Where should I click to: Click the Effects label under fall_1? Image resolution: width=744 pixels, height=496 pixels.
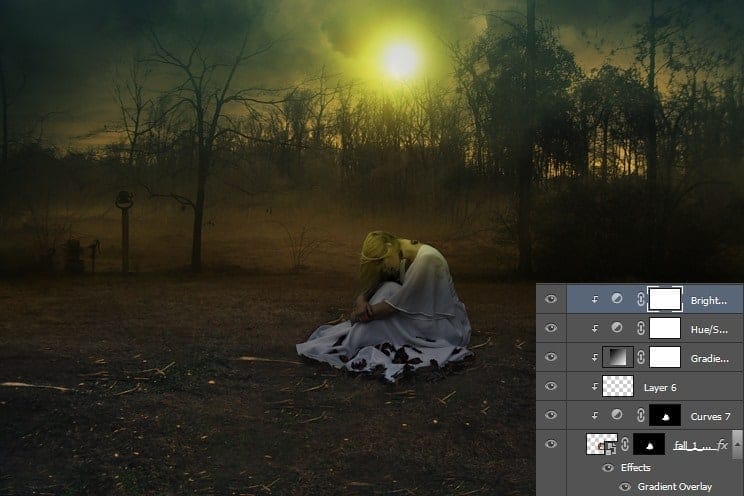pyautogui.click(x=635, y=468)
